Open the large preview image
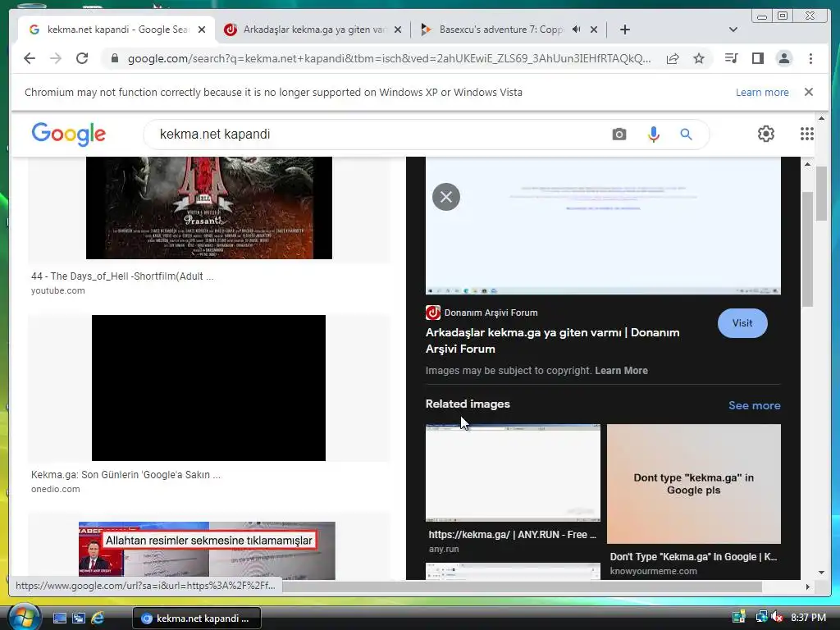 coord(603,226)
